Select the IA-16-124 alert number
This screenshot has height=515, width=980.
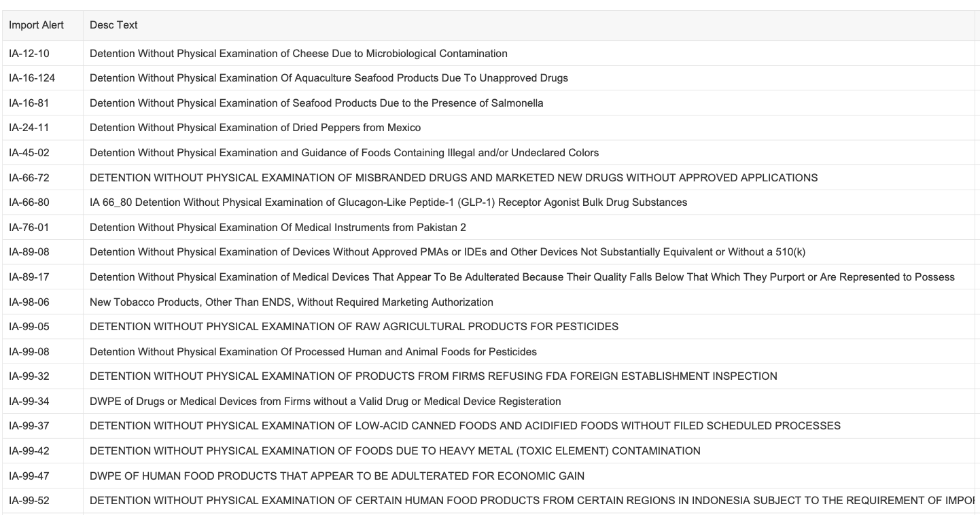pyautogui.click(x=32, y=78)
